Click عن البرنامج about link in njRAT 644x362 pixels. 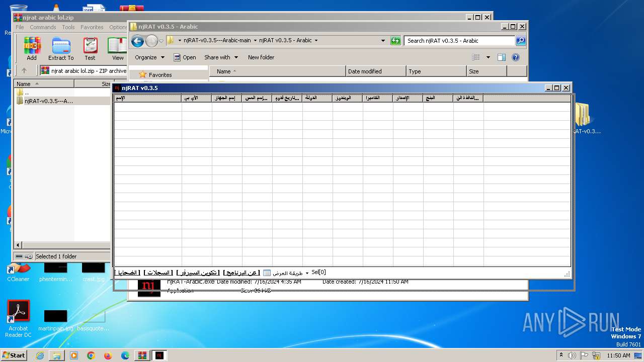[242, 273]
